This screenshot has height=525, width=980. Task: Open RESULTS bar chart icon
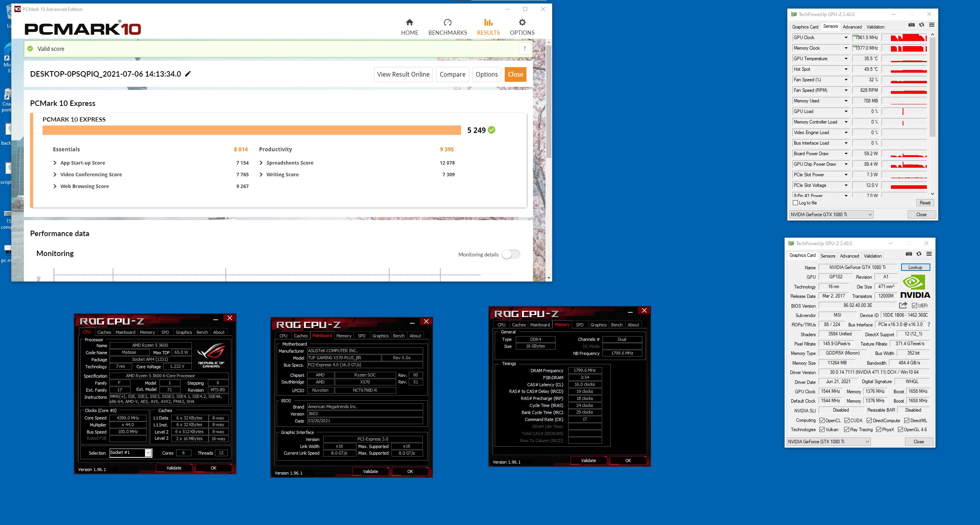coord(488,22)
